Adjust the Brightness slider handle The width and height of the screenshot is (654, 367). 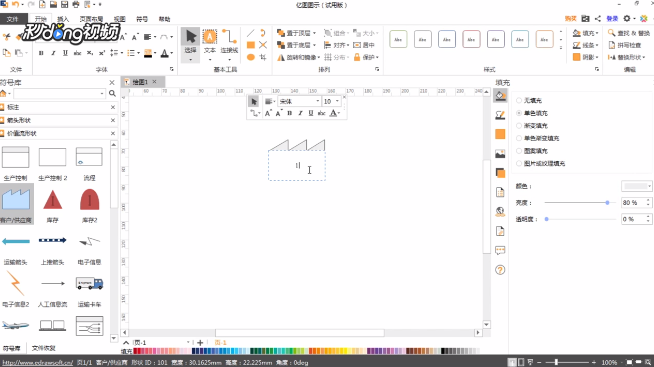[x=607, y=203]
